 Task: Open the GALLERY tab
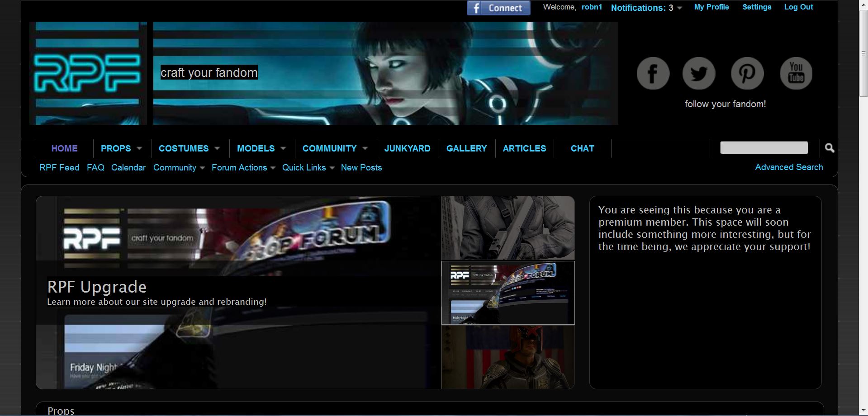pos(466,148)
